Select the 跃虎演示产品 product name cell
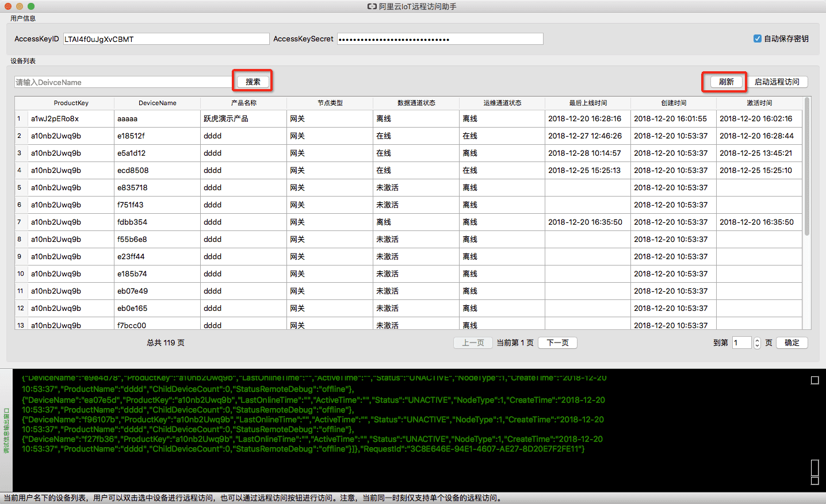826x504 pixels. (244, 118)
